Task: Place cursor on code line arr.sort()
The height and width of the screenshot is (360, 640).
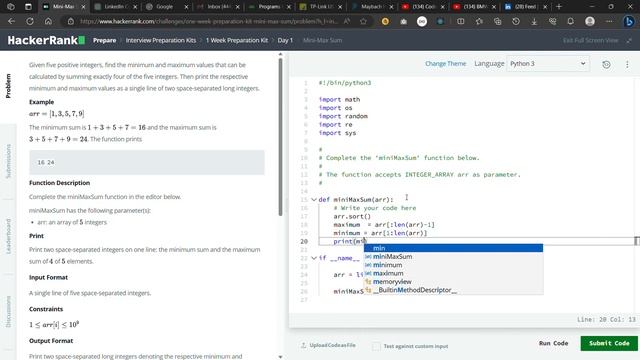Action: coord(352,216)
